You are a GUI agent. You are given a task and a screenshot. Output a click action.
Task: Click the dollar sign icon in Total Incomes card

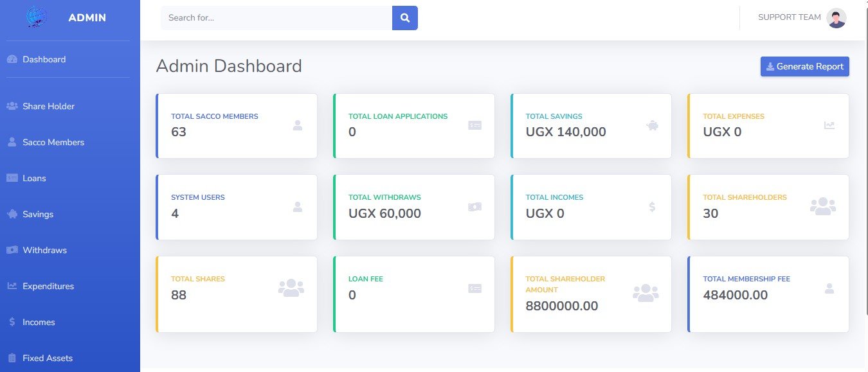tap(652, 207)
